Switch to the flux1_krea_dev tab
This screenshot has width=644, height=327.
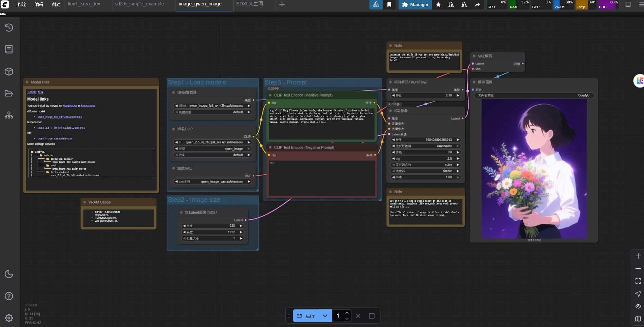click(x=84, y=4)
